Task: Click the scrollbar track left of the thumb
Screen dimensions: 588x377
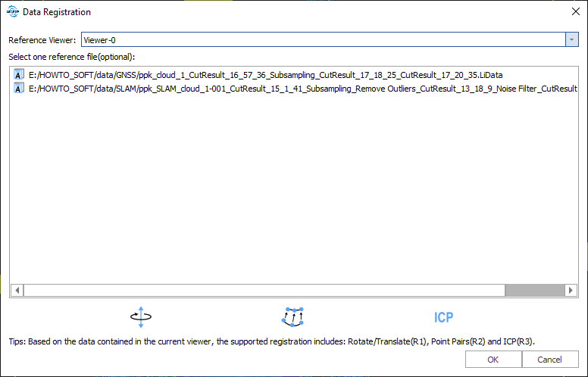Action: point(258,290)
